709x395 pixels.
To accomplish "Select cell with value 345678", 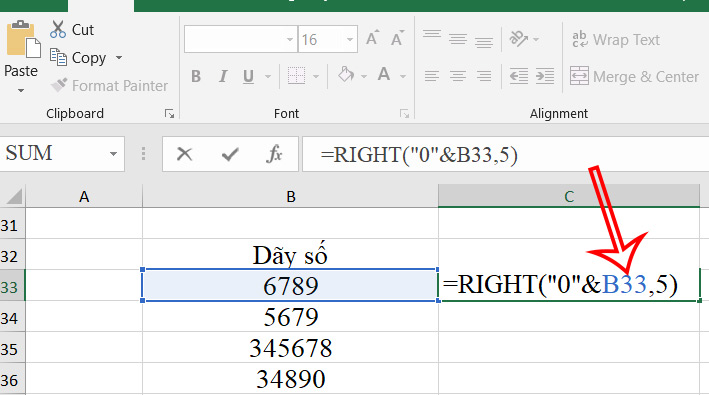I will point(290,348).
